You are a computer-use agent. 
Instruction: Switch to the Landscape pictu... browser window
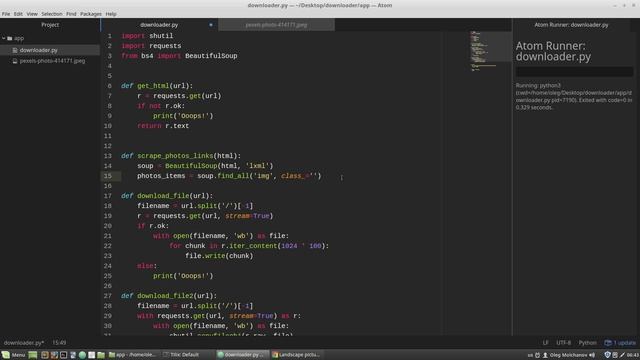click(297, 355)
